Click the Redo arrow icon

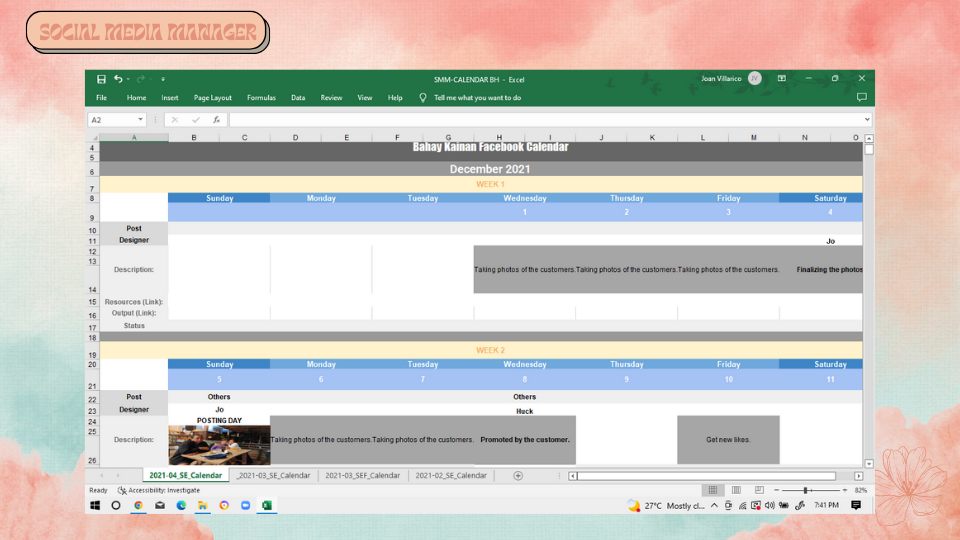click(x=141, y=79)
